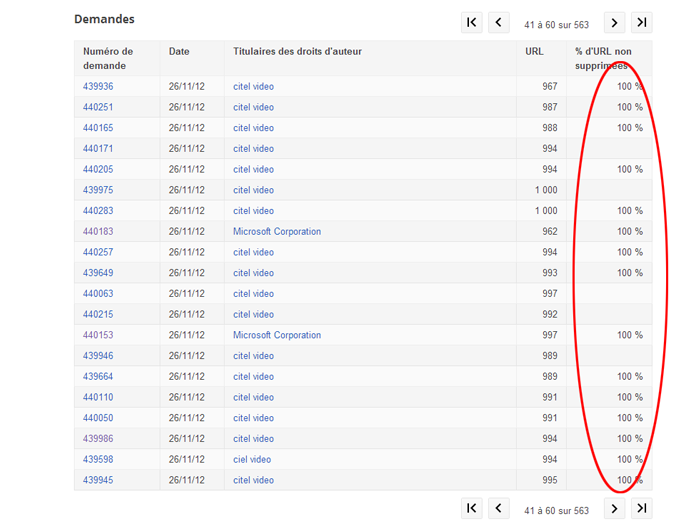Click next page arrow below the table
Screen dimensions: 675x528
click(615, 509)
